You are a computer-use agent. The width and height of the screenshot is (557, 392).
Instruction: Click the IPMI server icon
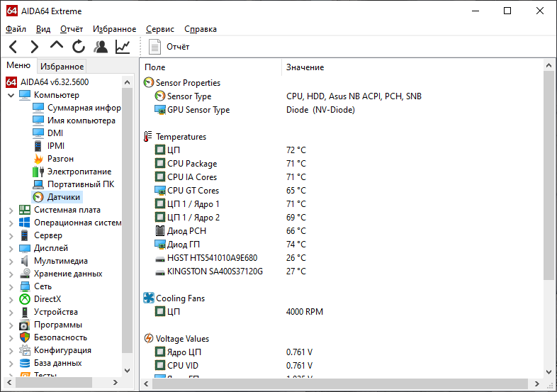click(x=38, y=146)
